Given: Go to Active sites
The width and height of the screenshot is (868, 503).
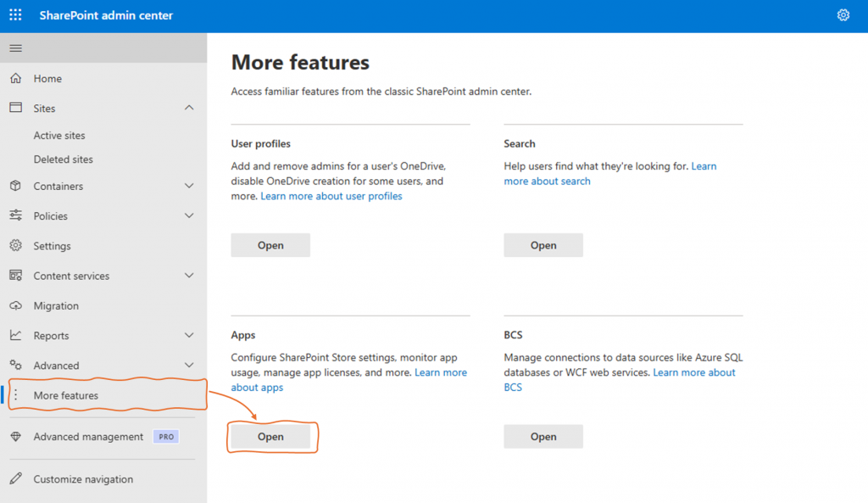Looking at the screenshot, I should [x=59, y=136].
